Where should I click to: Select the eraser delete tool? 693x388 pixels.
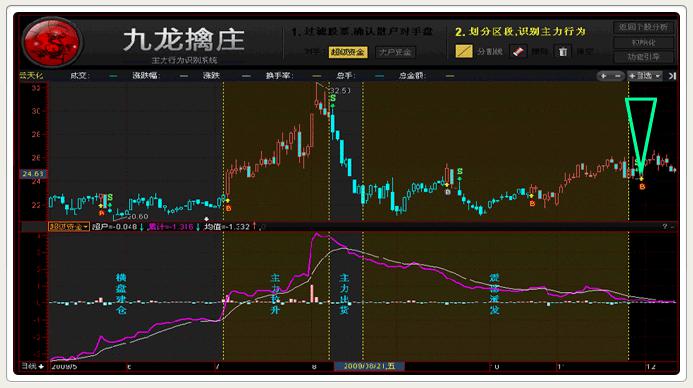pyautogui.click(x=518, y=51)
